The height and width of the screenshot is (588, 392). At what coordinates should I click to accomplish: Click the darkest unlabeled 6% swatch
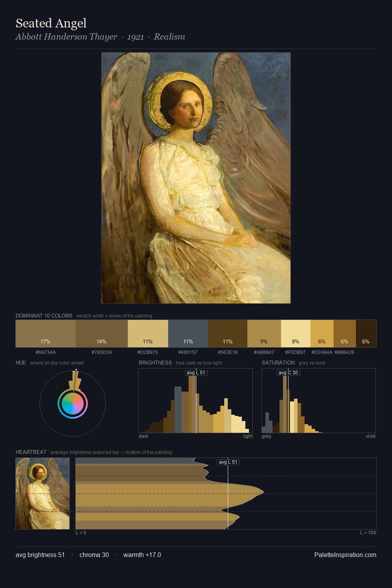pyautogui.click(x=366, y=334)
